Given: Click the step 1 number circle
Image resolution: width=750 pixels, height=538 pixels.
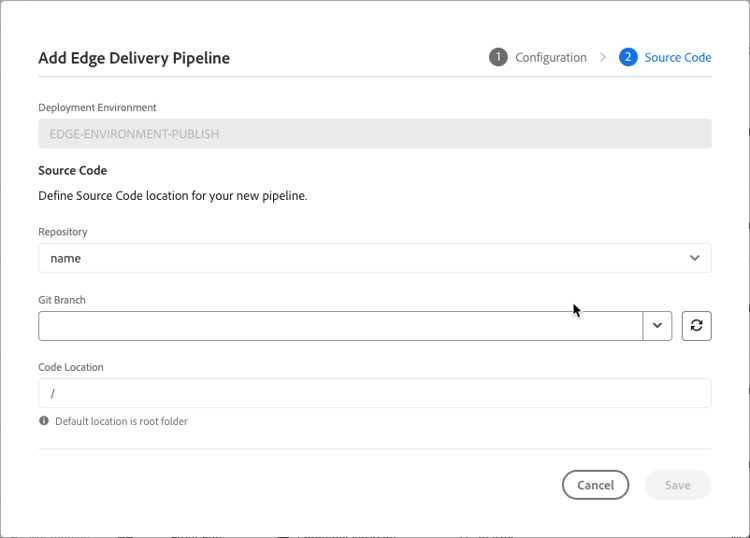Looking at the screenshot, I should (x=498, y=57).
